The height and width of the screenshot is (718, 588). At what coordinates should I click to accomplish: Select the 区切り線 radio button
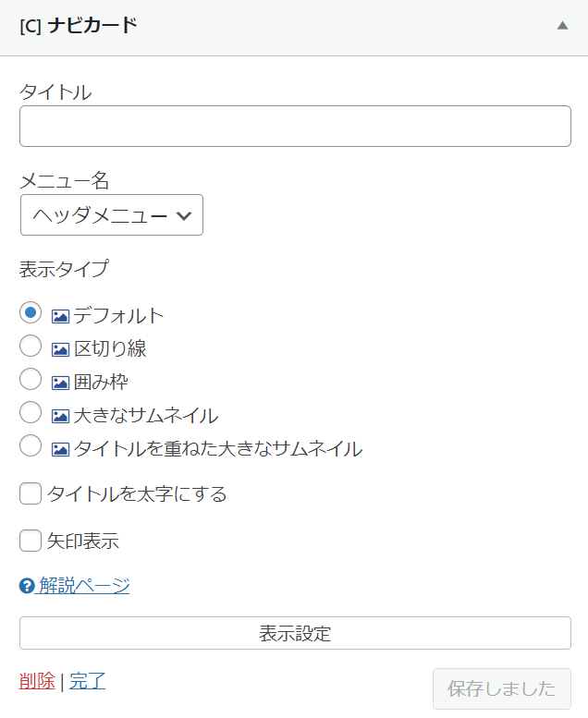click(x=31, y=347)
